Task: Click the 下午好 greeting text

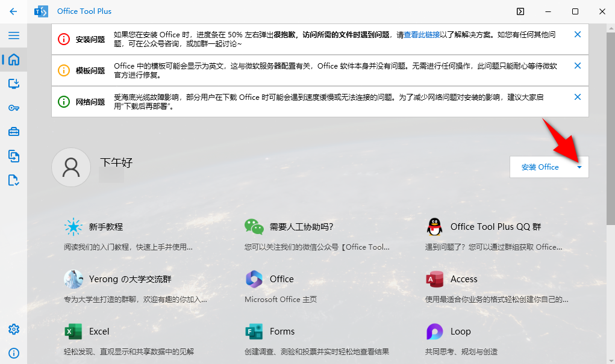Action: (x=116, y=162)
